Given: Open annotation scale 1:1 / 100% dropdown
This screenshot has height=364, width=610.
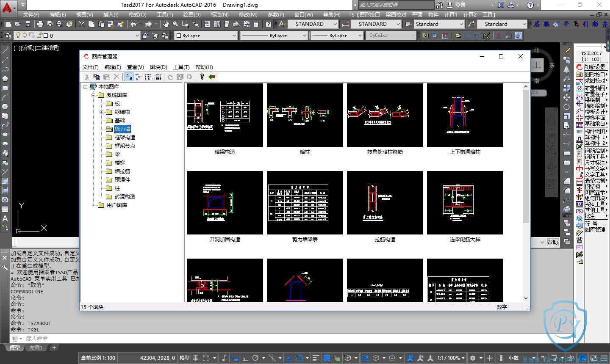Looking at the screenshot, I should (x=452, y=358).
